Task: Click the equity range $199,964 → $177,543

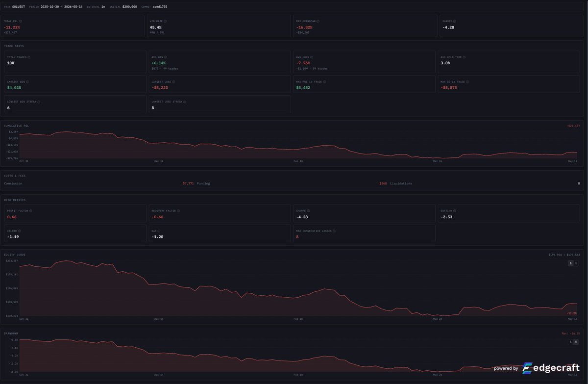Action: click(x=564, y=255)
